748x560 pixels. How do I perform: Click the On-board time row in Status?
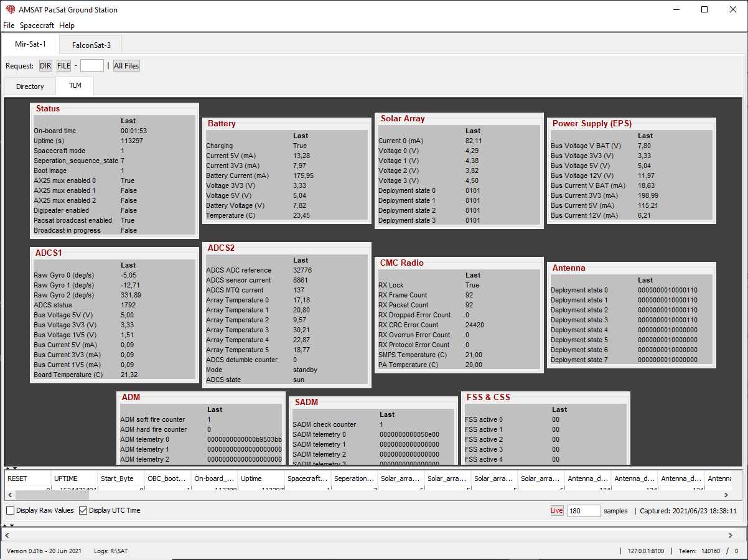click(x=114, y=131)
